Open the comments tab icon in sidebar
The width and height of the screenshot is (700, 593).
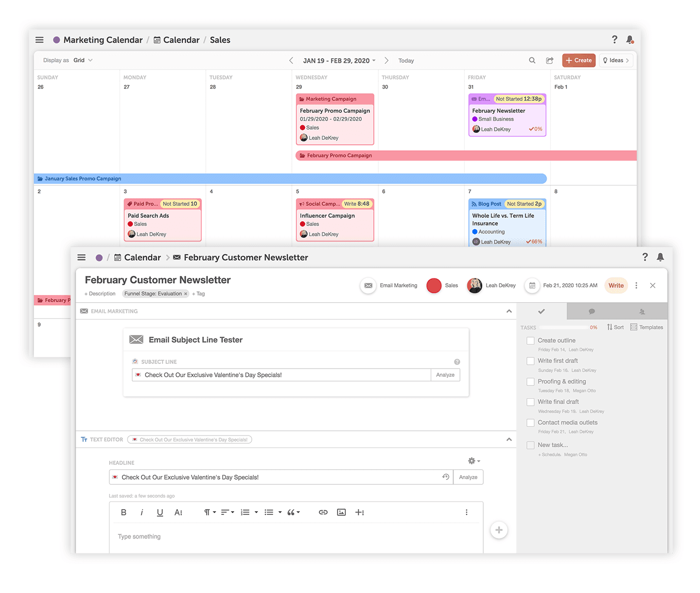pos(591,311)
